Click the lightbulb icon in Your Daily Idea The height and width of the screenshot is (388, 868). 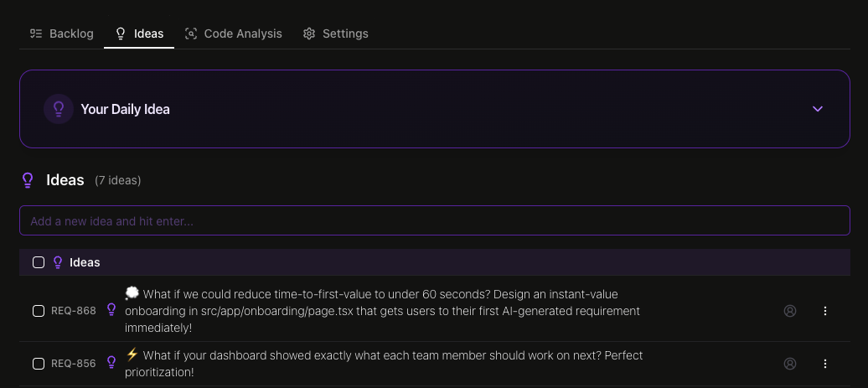[x=59, y=109]
